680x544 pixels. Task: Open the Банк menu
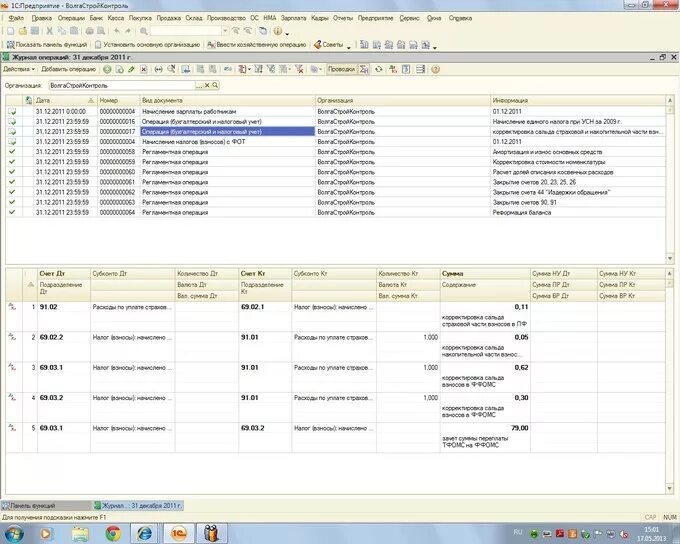(96, 18)
